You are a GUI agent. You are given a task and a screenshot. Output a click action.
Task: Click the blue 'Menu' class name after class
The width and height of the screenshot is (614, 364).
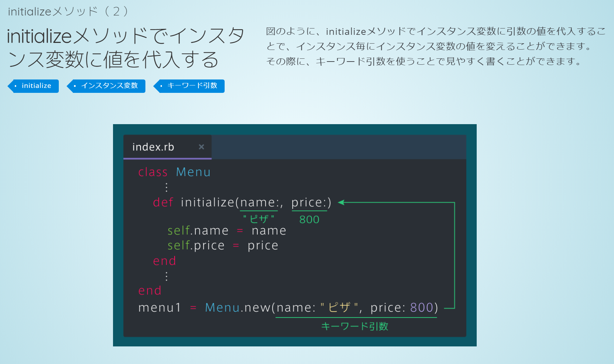193,172
